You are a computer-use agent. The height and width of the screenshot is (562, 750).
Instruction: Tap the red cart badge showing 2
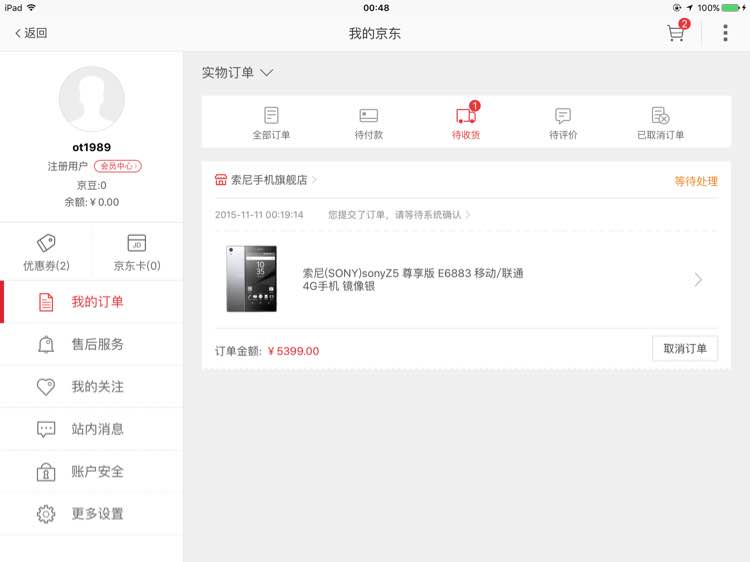(x=684, y=23)
